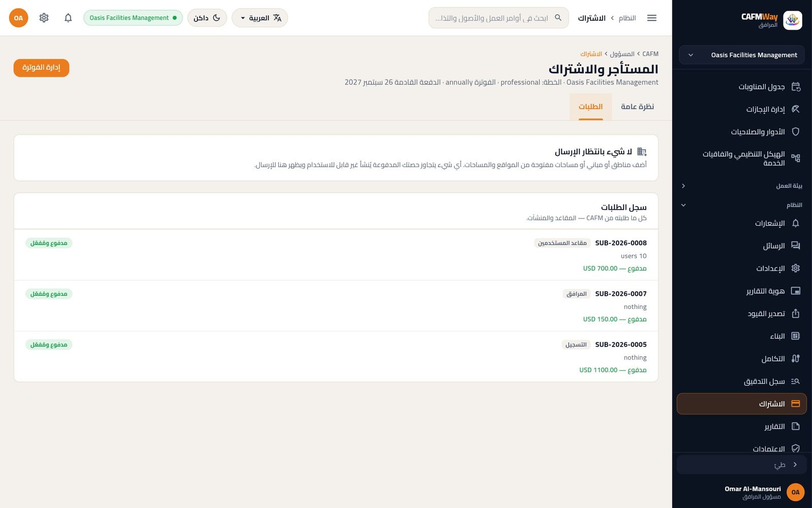Click the users 10 detail text
Screen dimensions: 812x508
pos(634,256)
